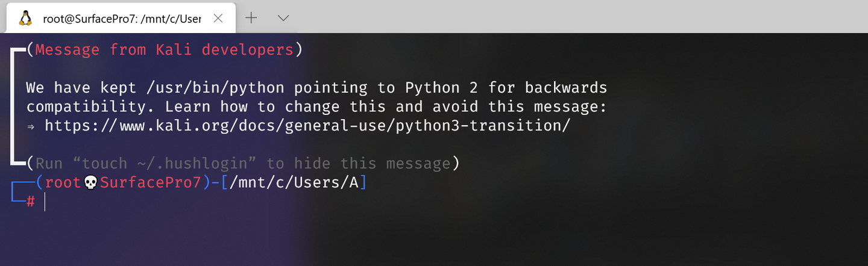The height and width of the screenshot is (266, 868).
Task: Click the word "backwards" in the message
Action: point(566,88)
